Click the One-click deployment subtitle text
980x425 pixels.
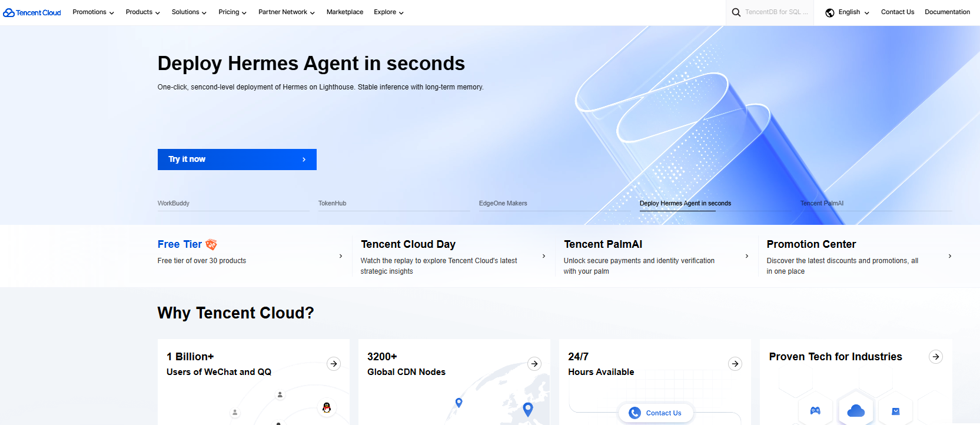(x=321, y=87)
